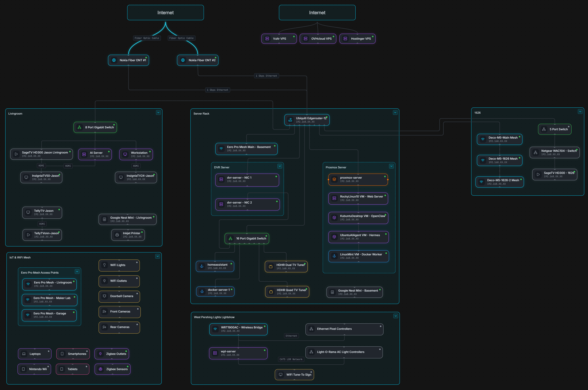Click the server icon on Hostinger VPS
Image resolution: width=588 pixels, height=390 pixels.
tap(345, 38)
